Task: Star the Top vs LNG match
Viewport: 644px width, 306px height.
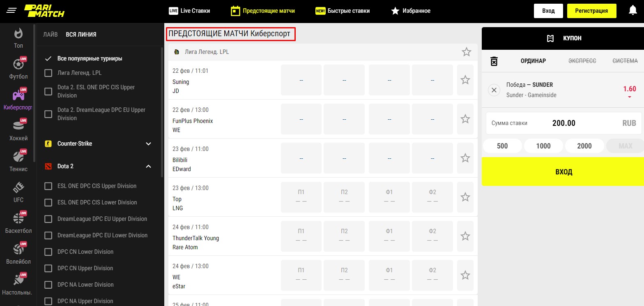Action: (x=465, y=197)
